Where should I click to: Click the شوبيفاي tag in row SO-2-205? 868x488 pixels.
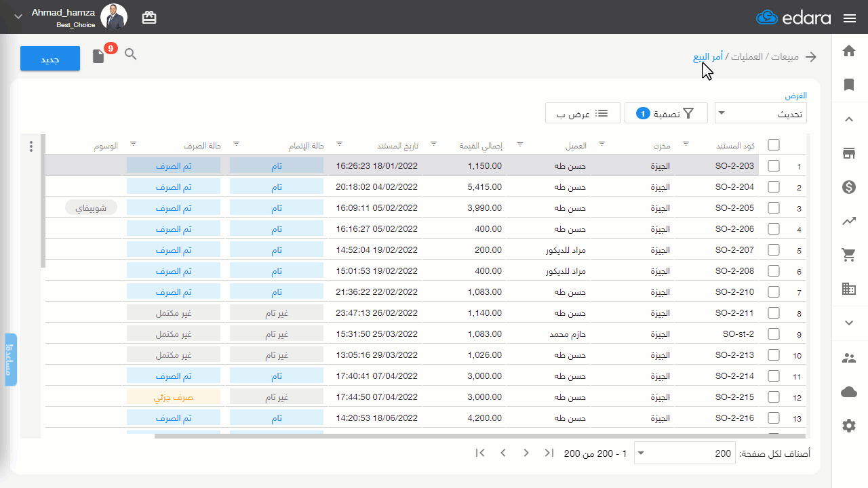(92, 207)
